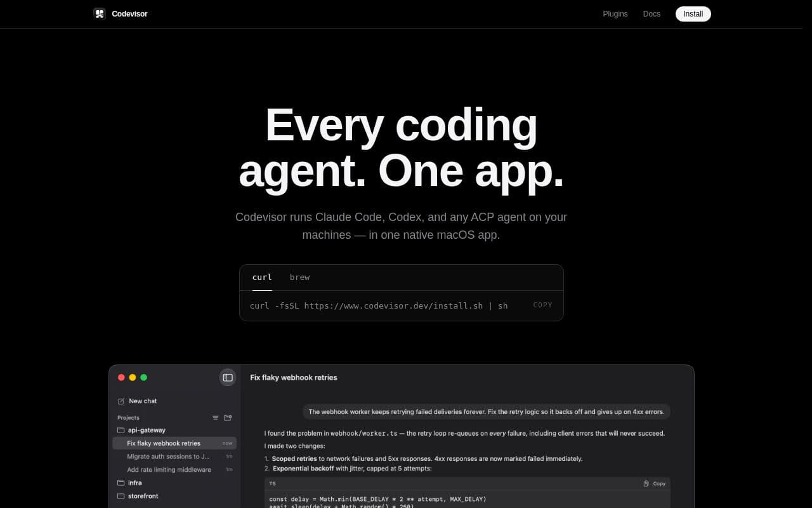This screenshot has width=812, height=508.
Task: Click the green maximize window dot
Action: 144,377
